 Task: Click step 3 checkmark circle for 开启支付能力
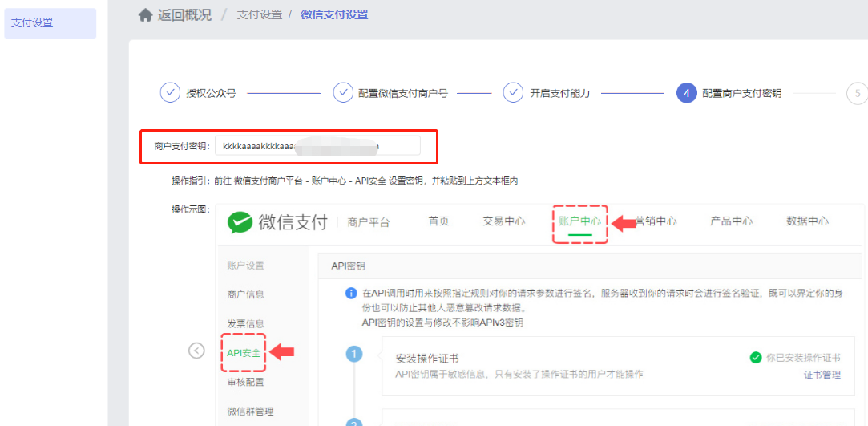[x=513, y=93]
